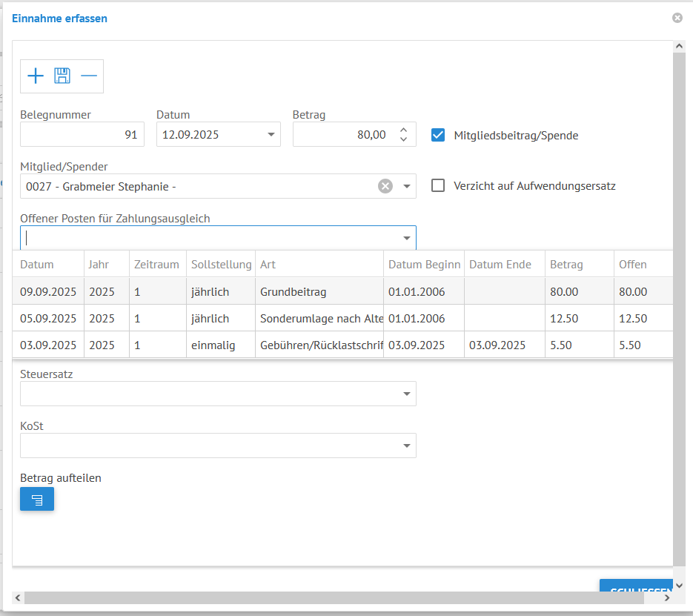Screen dimensions: 693x616
Task: Increase Betrag with the up spinner arrow
Action: [x=403, y=130]
